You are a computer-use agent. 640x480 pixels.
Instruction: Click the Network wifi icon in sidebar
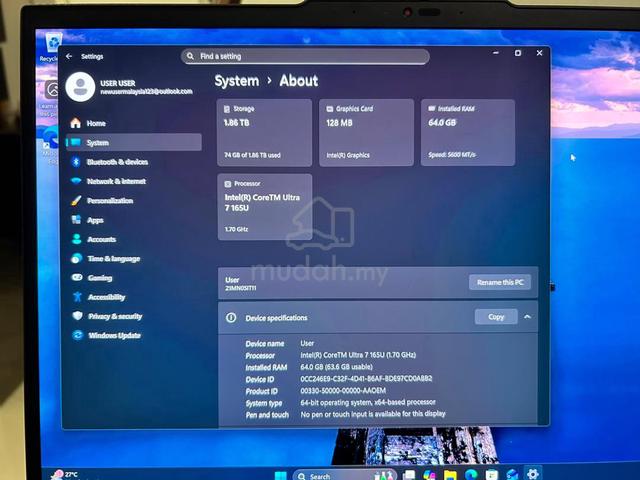click(76, 181)
